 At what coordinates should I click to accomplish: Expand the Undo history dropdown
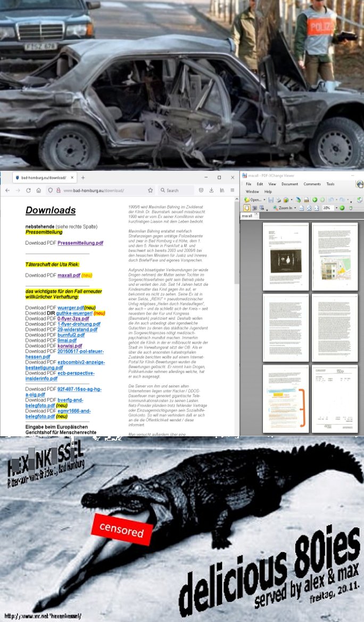tap(337, 200)
